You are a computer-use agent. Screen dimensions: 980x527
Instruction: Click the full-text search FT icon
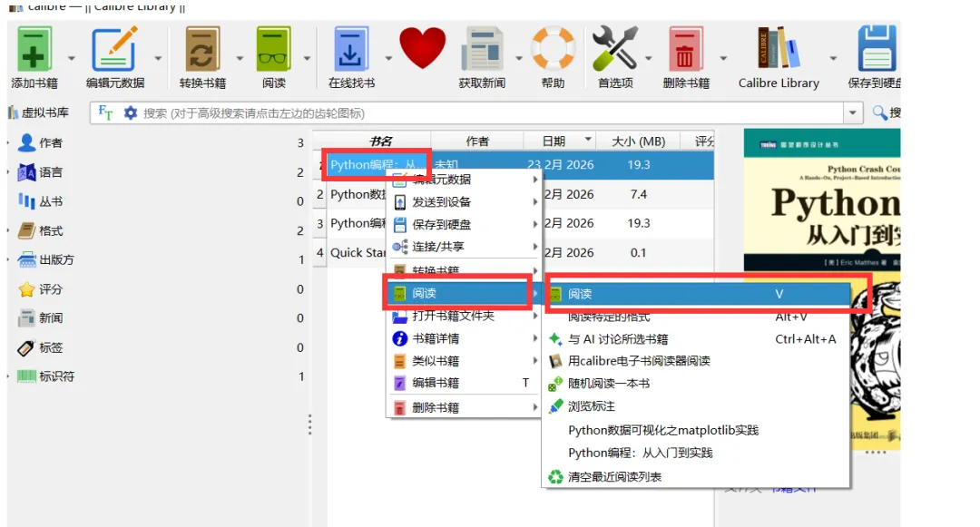[x=105, y=113]
